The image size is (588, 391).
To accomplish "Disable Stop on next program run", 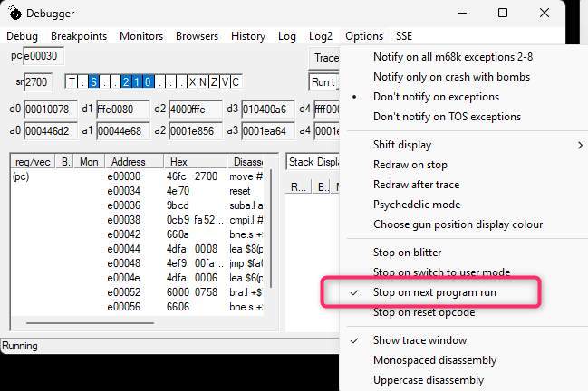I will [434, 292].
